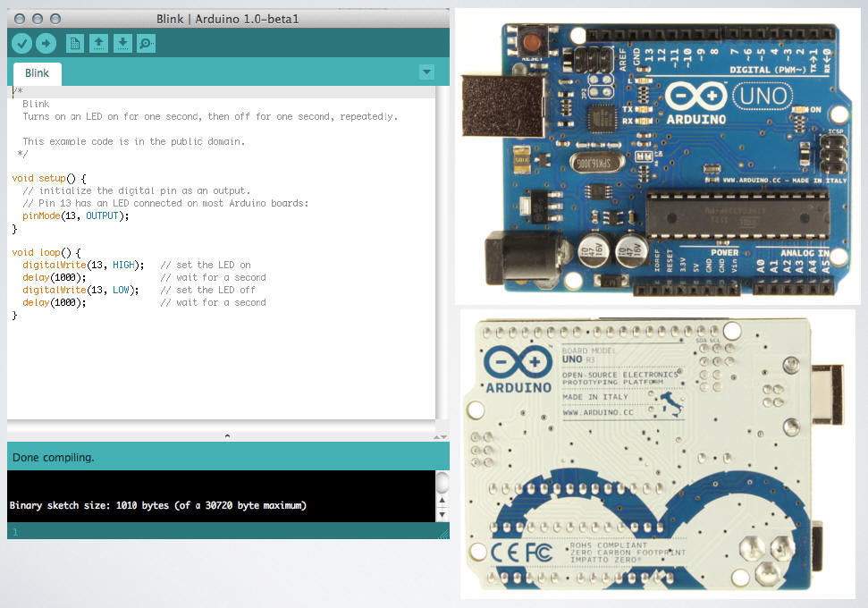Click the 'void loop() {' line

click(46, 252)
